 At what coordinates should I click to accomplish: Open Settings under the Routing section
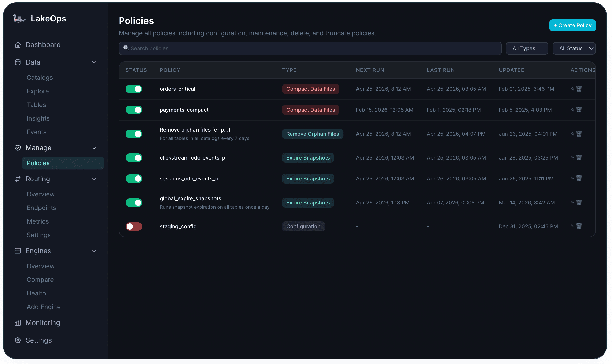point(39,235)
